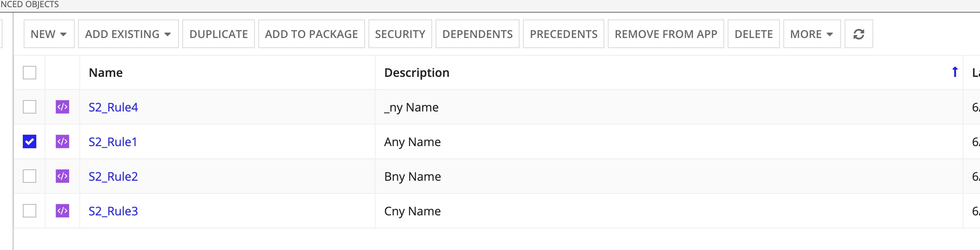Open the S2_Rule2 link
This screenshot has height=250, width=980.
(x=113, y=177)
